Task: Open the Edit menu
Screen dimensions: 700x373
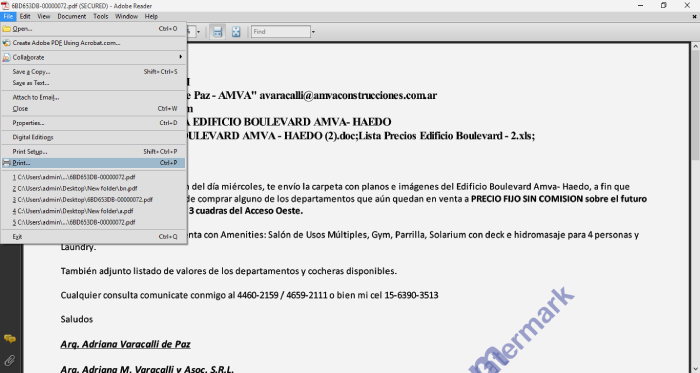Action: (25, 16)
